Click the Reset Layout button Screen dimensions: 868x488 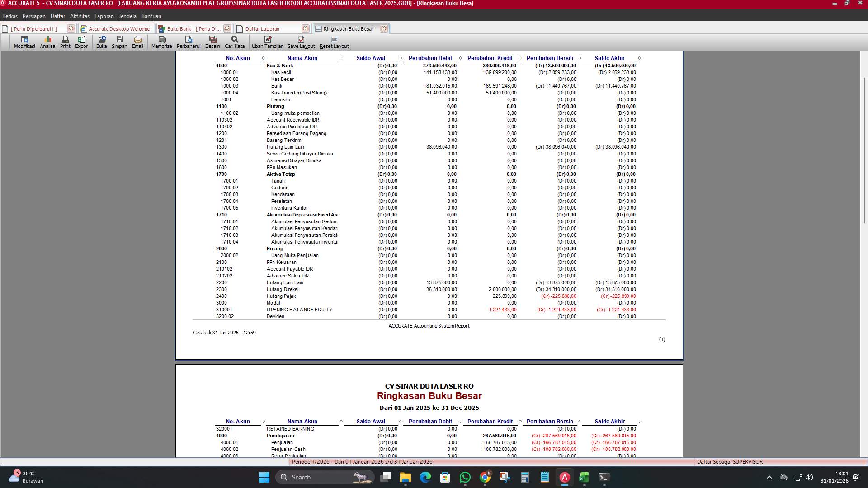click(x=334, y=42)
